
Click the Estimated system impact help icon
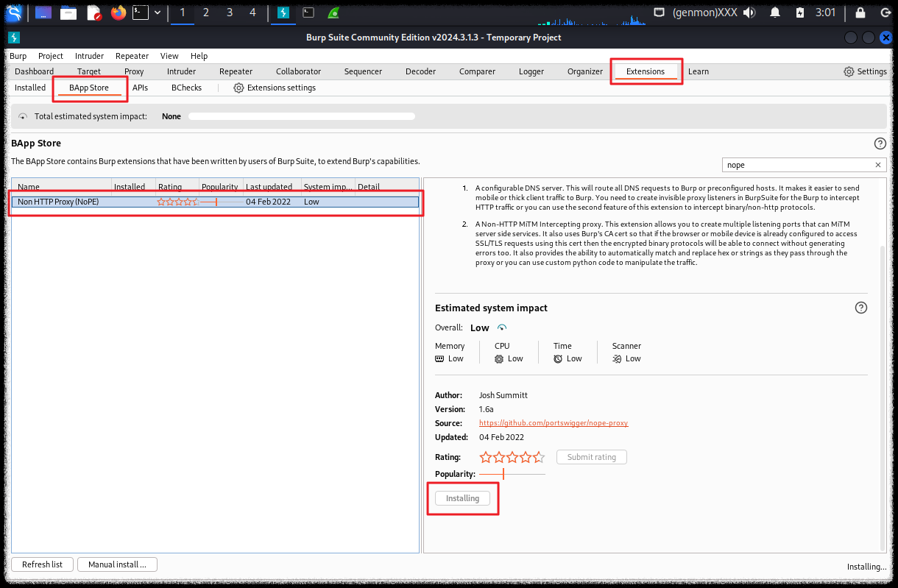(x=861, y=308)
